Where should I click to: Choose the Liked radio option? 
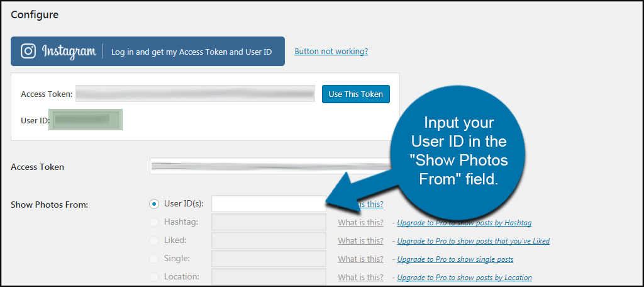click(x=154, y=240)
